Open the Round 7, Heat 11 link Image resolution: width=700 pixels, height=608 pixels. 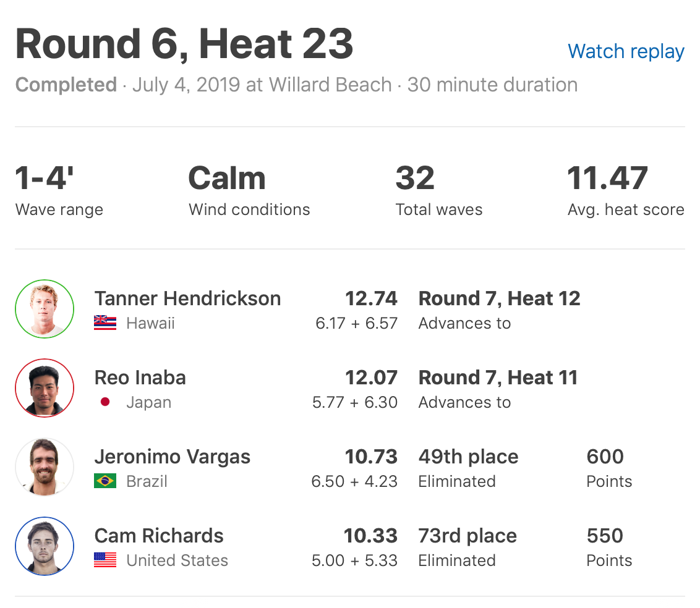(x=498, y=378)
